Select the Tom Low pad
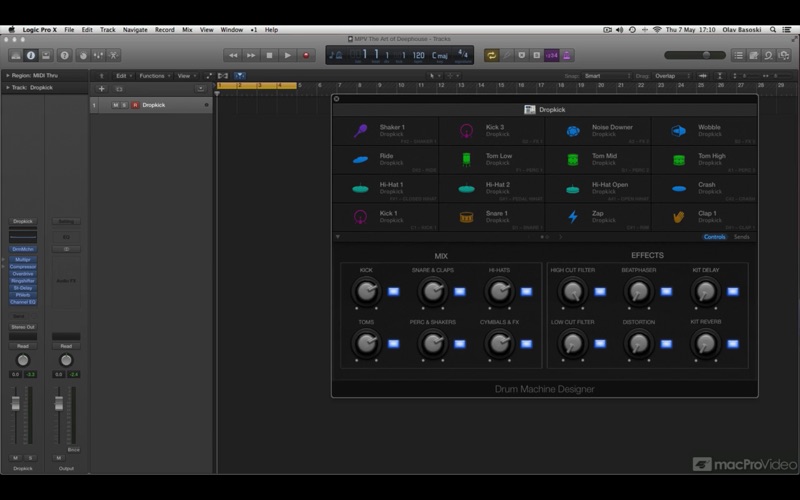This screenshot has height=500, width=800. tap(492, 160)
